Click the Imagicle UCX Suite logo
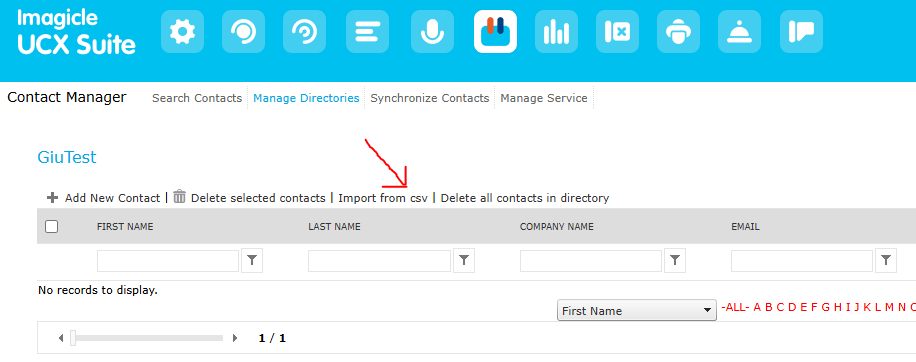 (x=76, y=32)
